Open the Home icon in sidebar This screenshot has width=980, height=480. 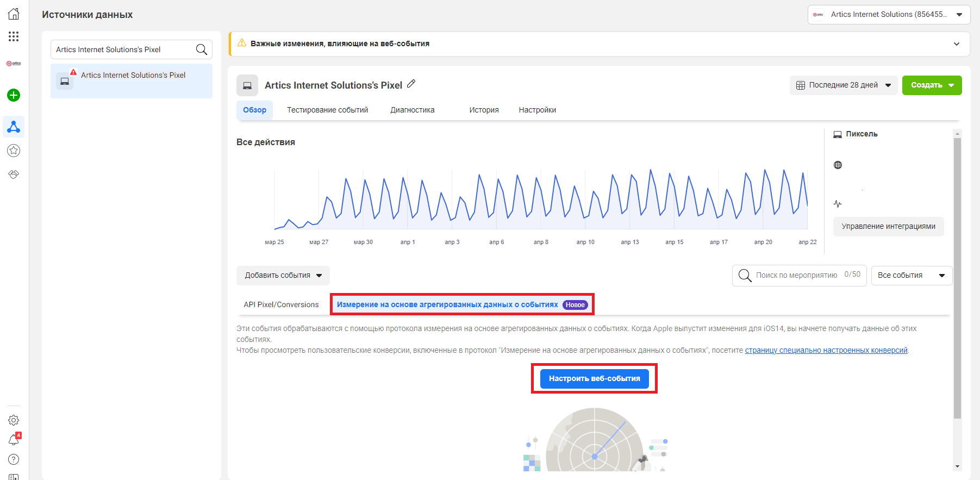point(14,14)
